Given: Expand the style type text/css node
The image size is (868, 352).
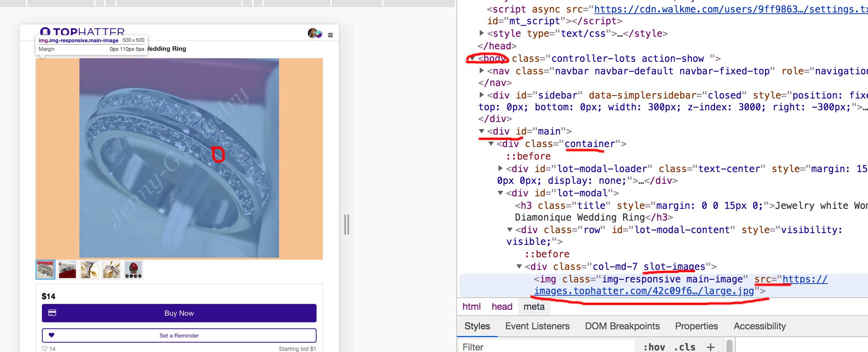Looking at the screenshot, I should pyautogui.click(x=482, y=33).
